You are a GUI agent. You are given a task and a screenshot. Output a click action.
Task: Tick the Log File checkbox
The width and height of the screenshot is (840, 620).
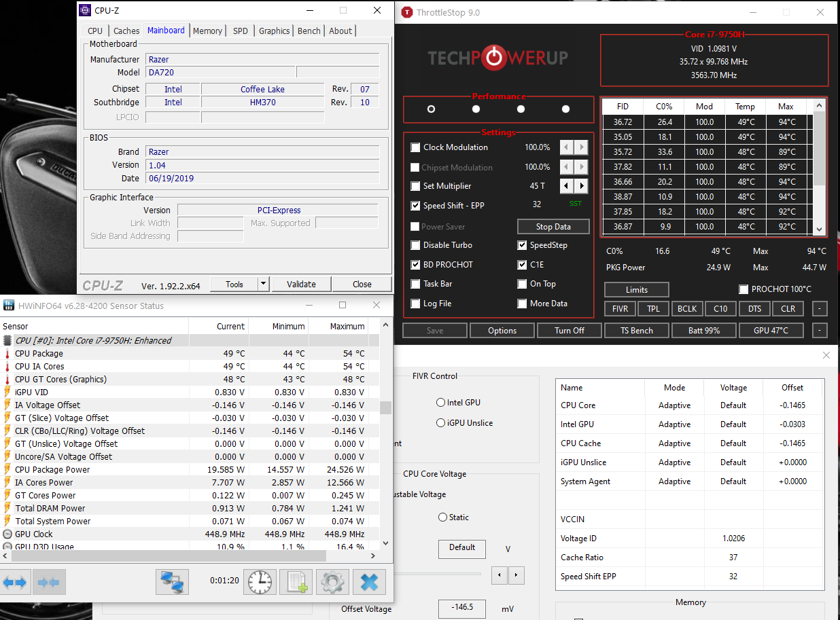click(416, 304)
